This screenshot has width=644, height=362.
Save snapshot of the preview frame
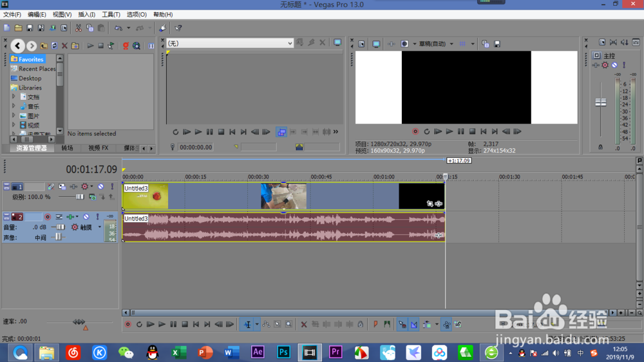coord(497,44)
